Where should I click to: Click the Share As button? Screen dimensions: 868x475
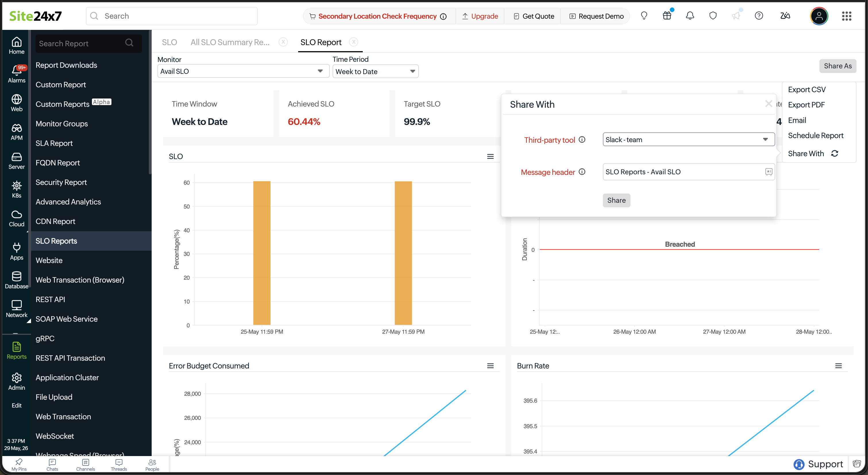pyautogui.click(x=838, y=66)
